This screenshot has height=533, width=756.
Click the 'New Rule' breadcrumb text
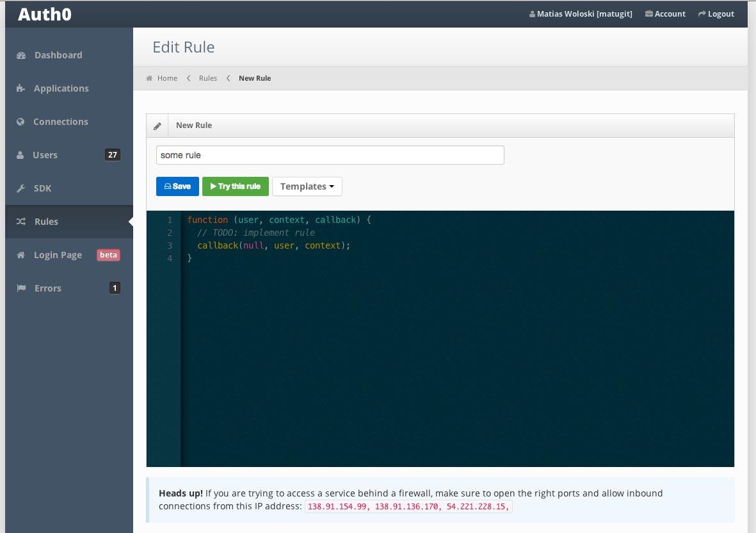click(255, 78)
